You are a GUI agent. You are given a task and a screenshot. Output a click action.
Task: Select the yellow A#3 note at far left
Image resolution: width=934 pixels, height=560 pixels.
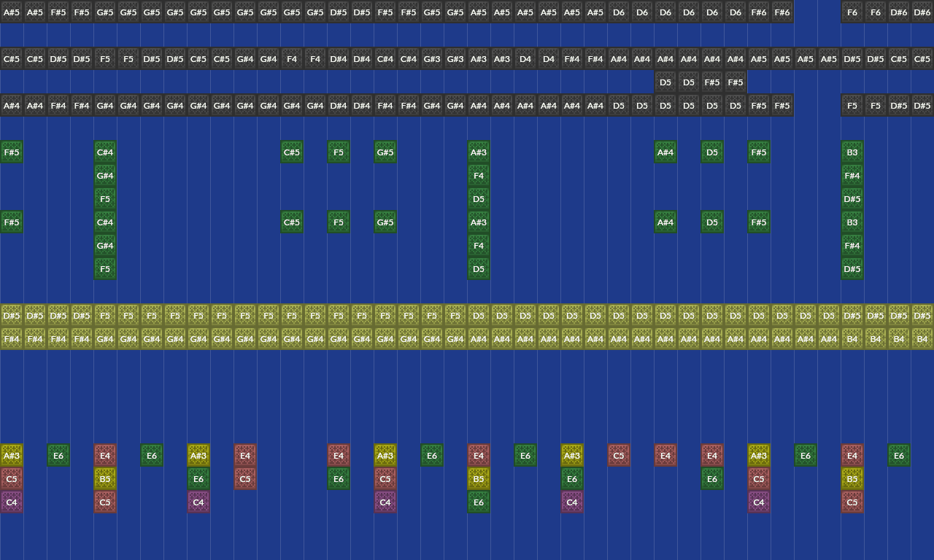(11, 456)
